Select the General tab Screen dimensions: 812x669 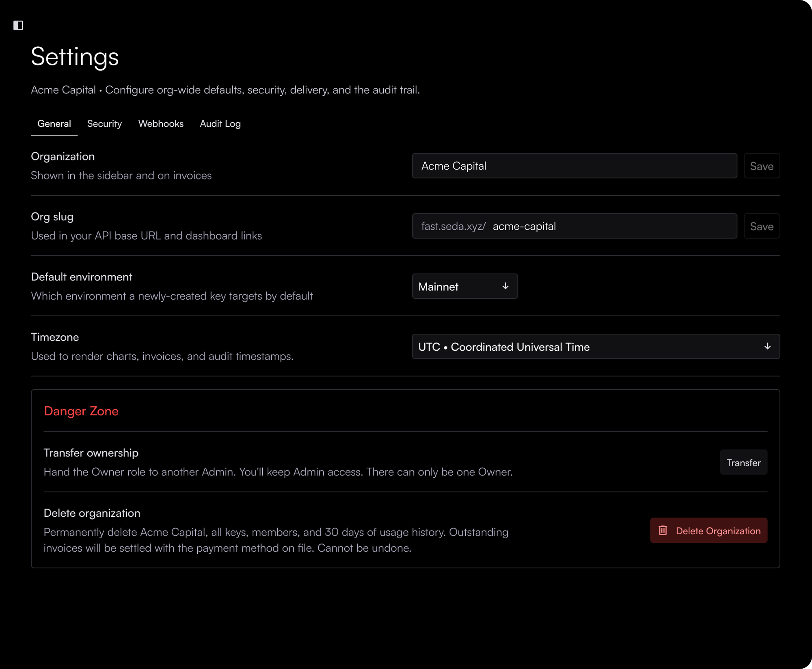[54, 123]
